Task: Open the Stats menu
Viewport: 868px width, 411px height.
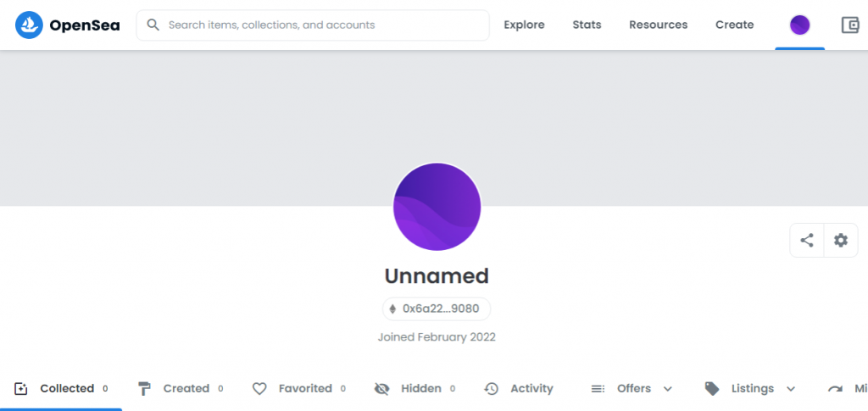Action: [x=587, y=25]
